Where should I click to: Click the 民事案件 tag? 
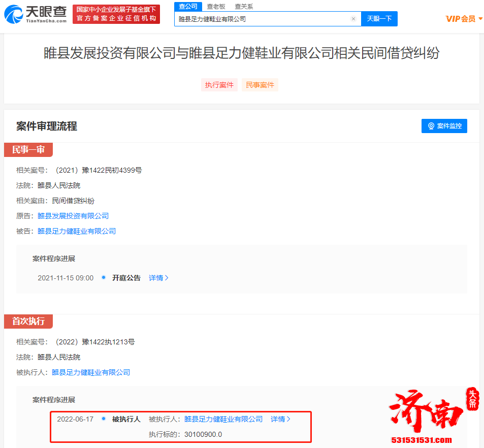(x=260, y=85)
